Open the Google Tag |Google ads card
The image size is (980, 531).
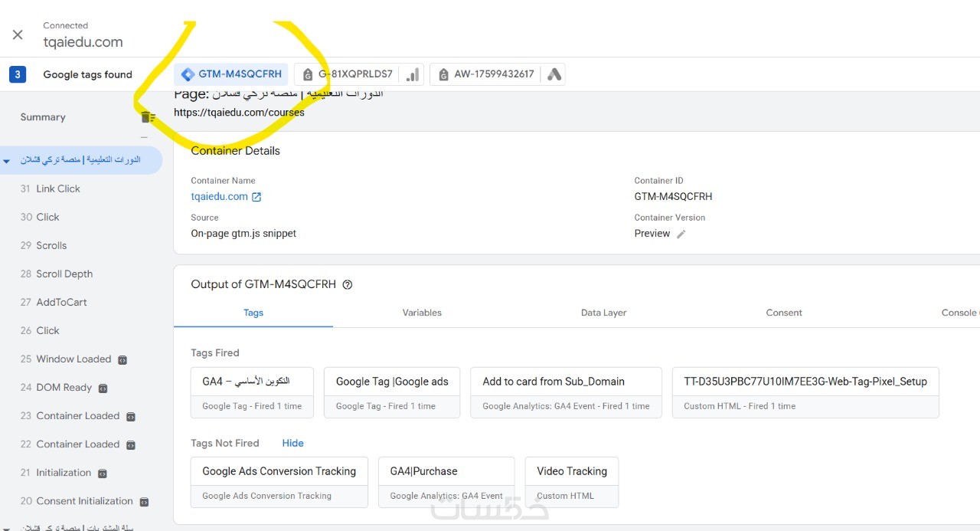[x=392, y=392]
